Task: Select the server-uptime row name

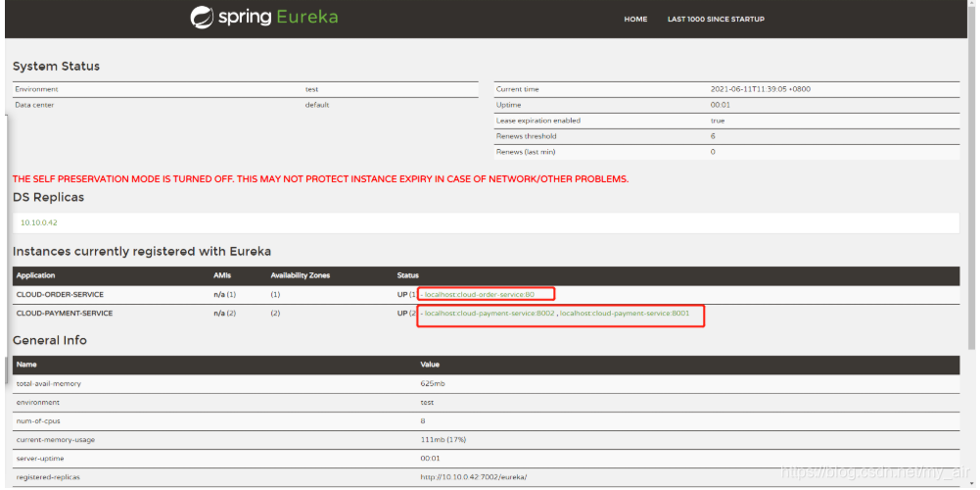Action: click(x=40, y=459)
